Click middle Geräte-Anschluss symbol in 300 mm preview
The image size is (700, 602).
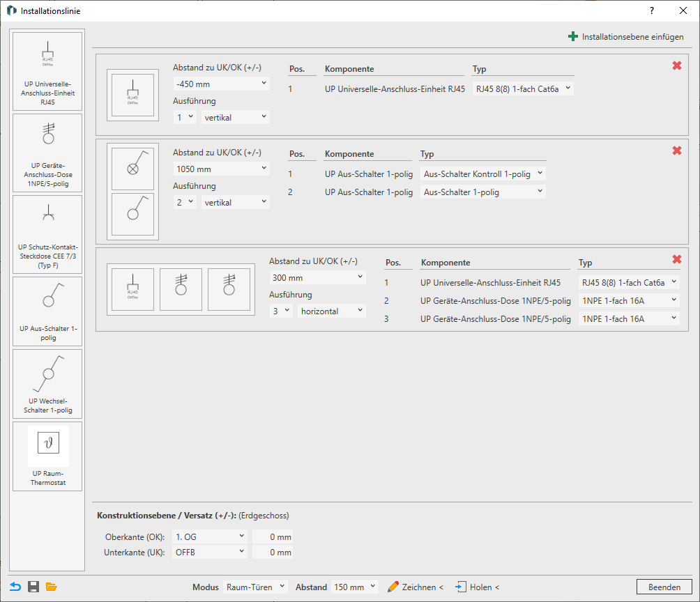(x=181, y=289)
